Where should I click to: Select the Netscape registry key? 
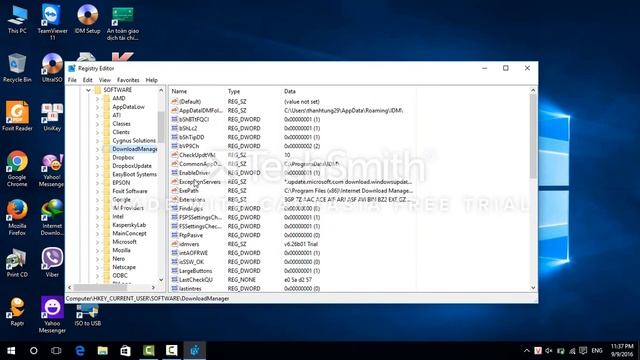click(124, 267)
